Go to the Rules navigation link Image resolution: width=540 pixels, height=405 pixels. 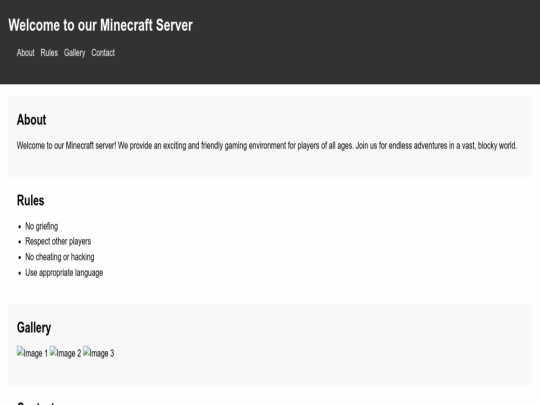[49, 53]
